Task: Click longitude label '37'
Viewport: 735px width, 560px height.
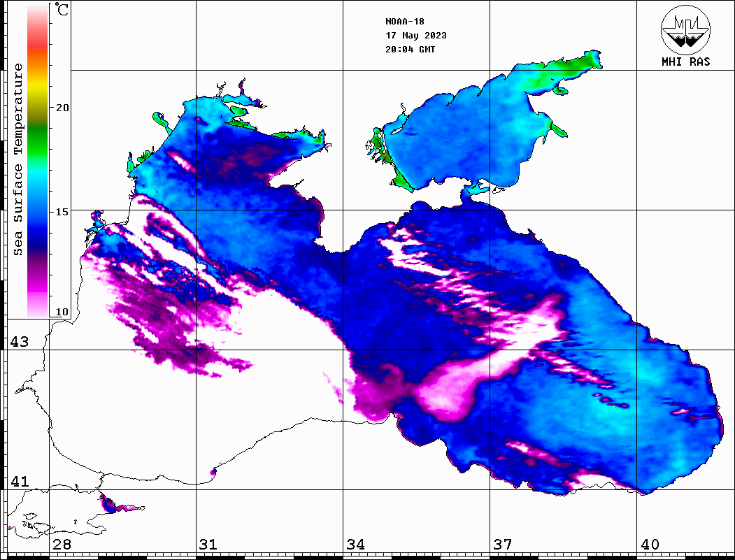Action: coord(503,545)
